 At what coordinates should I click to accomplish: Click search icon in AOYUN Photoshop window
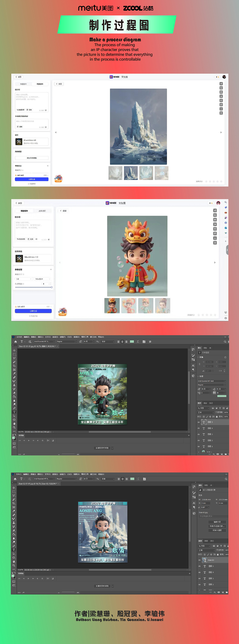(225, 342)
